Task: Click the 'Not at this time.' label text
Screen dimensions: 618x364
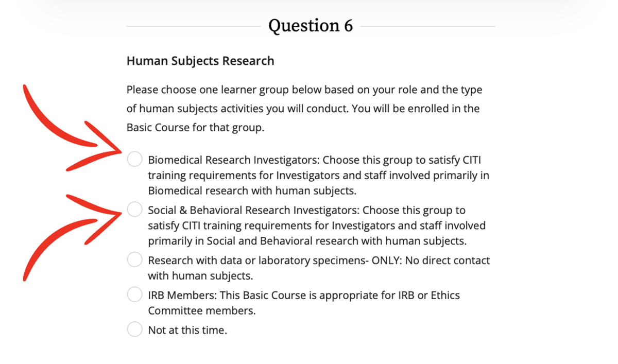Action: 187,330
